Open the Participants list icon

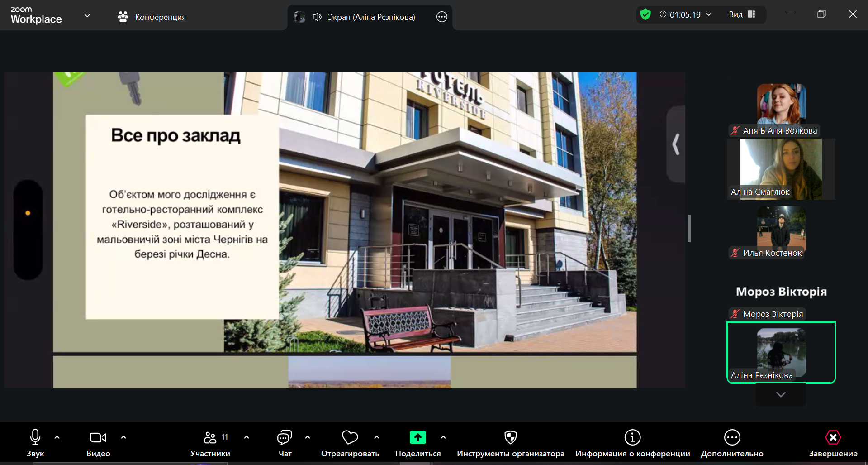(x=210, y=437)
